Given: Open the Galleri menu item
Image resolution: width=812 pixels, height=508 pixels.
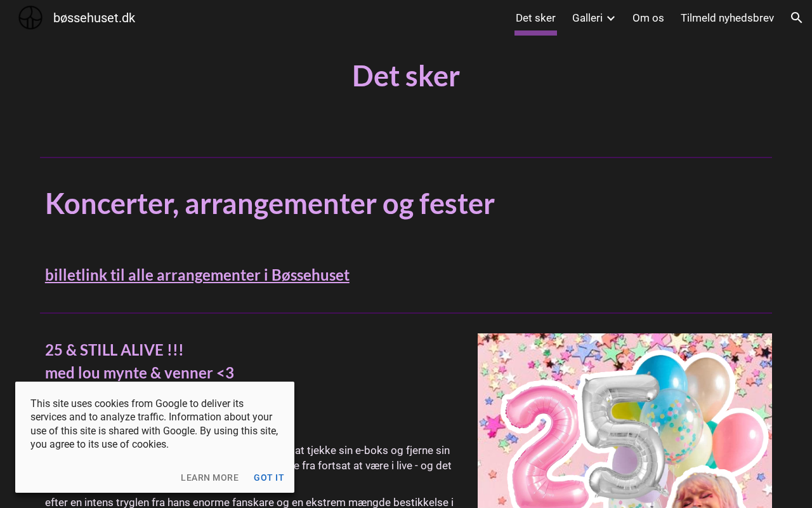Looking at the screenshot, I should [x=587, y=18].
